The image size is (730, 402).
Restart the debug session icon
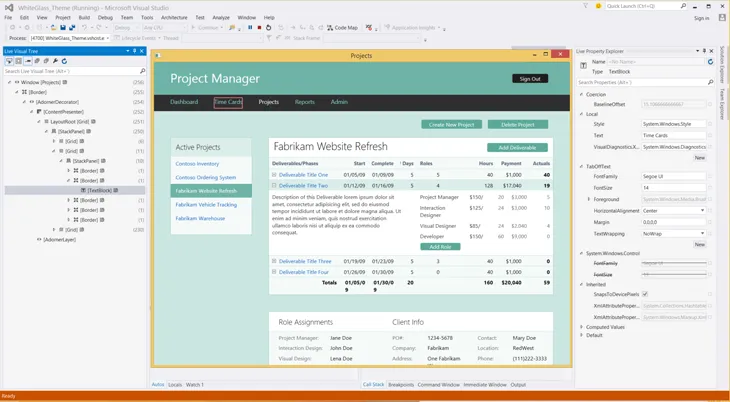[x=268, y=28]
